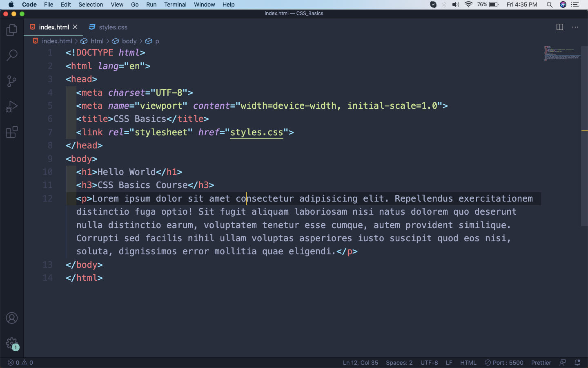Click the <!DOCTYPE html> line
Screen dimensions: 588x368
[105, 53]
